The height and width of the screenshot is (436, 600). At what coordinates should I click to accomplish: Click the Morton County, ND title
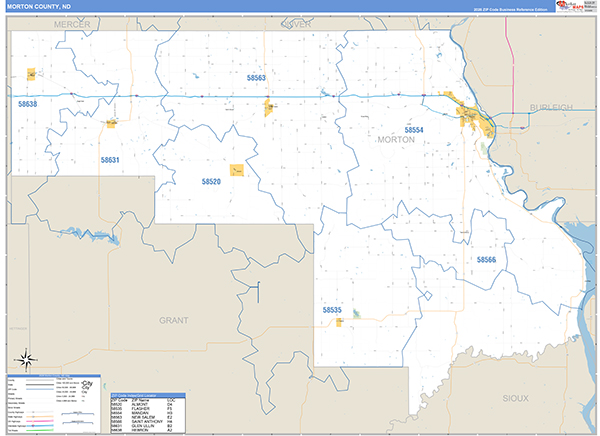tap(36, 7)
